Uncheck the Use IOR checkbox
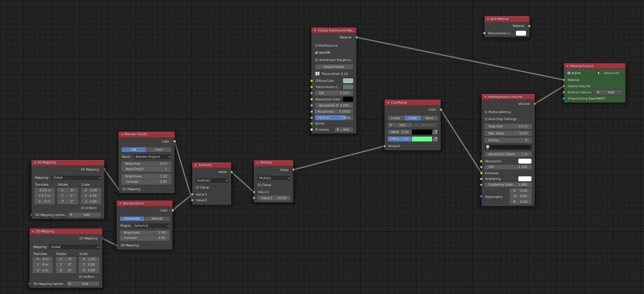This screenshot has height=294, width=644. point(317,52)
